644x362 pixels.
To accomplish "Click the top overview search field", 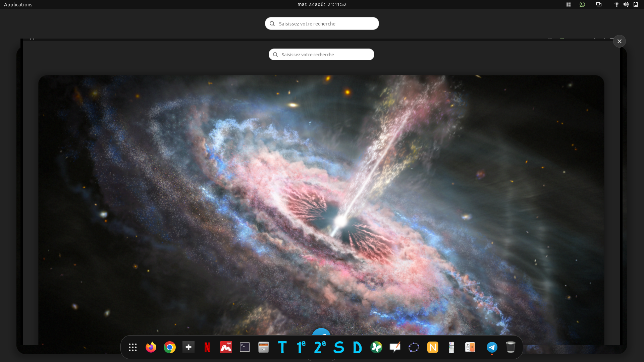I will point(322,23).
